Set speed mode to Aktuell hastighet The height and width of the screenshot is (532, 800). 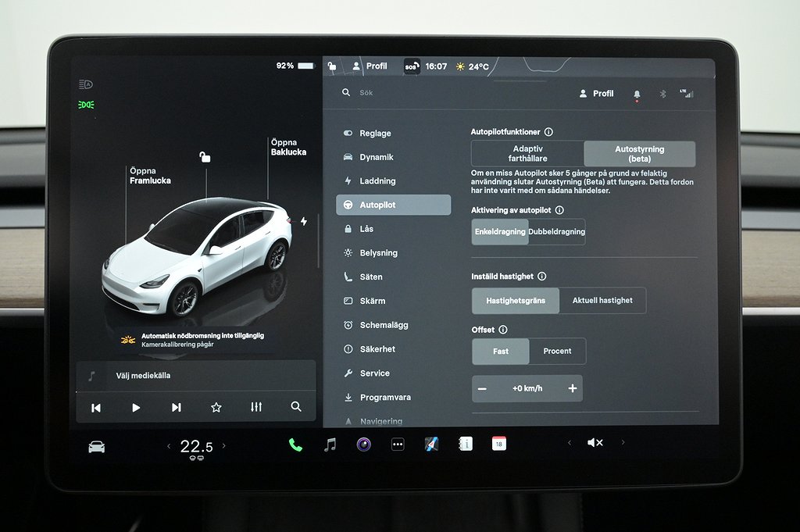[x=602, y=301]
